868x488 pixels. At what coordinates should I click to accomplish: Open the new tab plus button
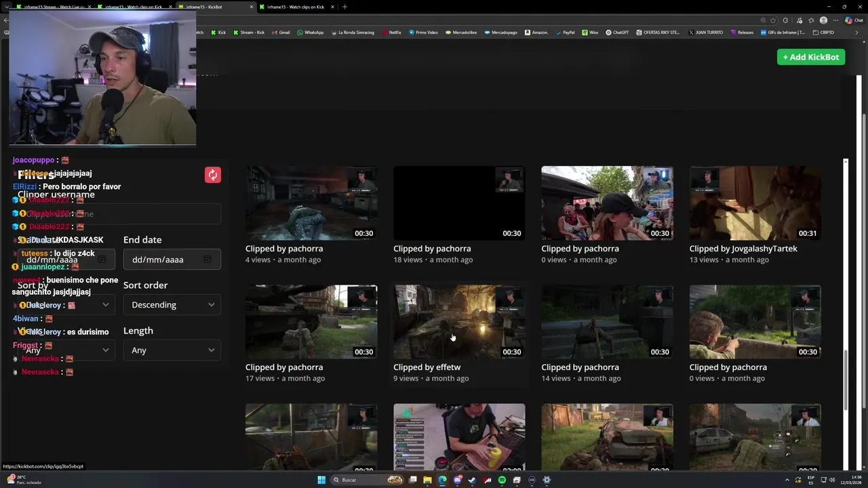pyautogui.click(x=344, y=7)
